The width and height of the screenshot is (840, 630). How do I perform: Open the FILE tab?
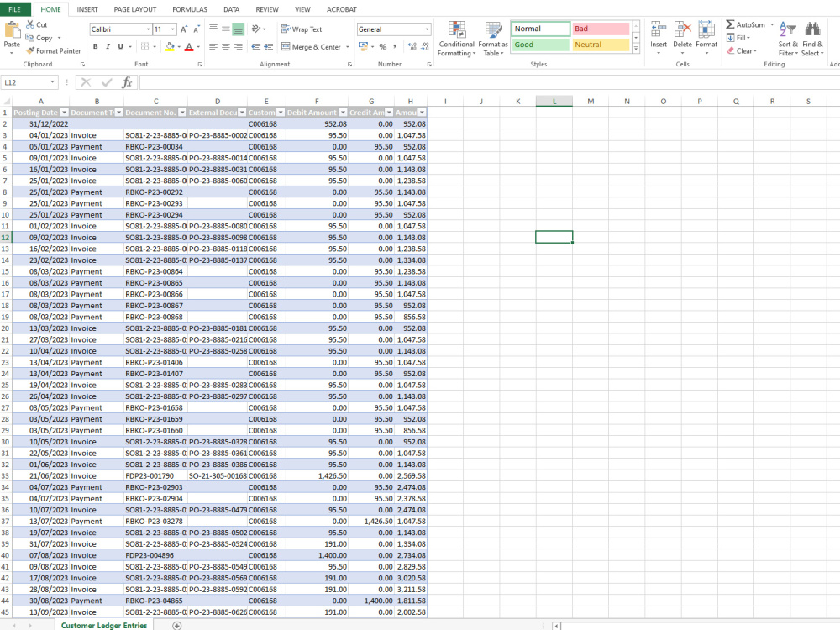tap(15, 9)
